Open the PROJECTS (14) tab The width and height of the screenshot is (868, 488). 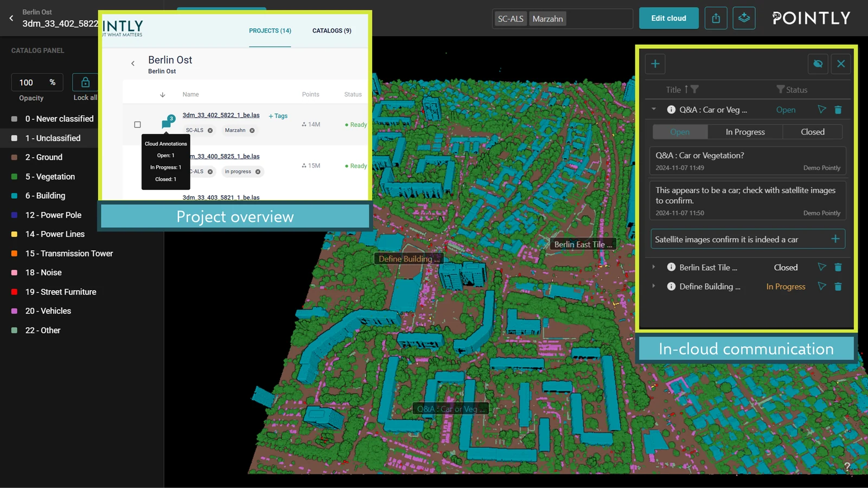270,31
